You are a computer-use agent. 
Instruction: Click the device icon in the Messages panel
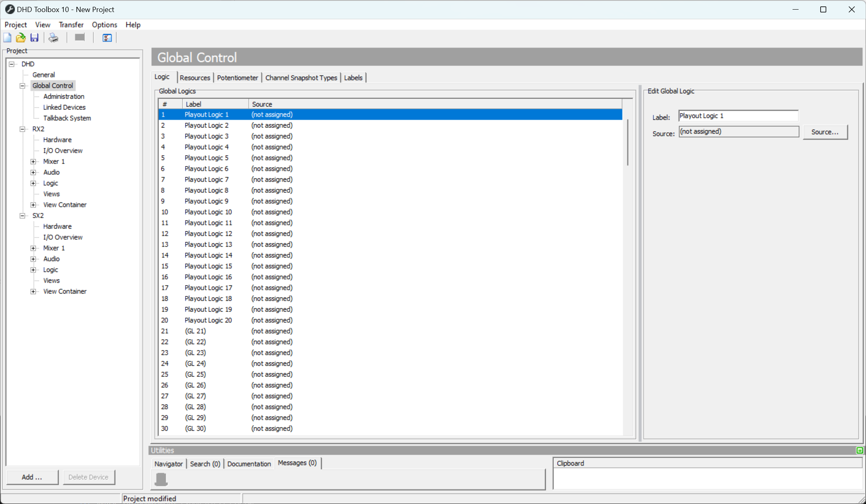[161, 479]
